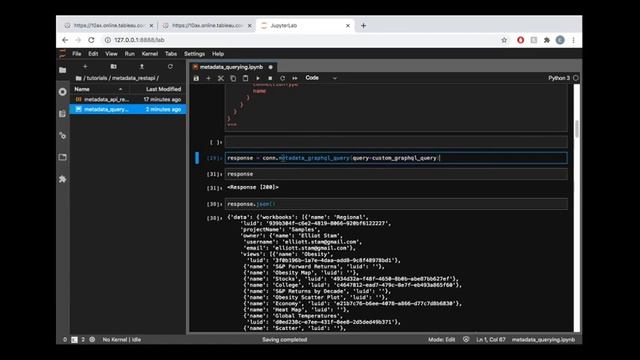
Task: Click the conn.metadata_graphql_query code cell
Action: [396, 158]
